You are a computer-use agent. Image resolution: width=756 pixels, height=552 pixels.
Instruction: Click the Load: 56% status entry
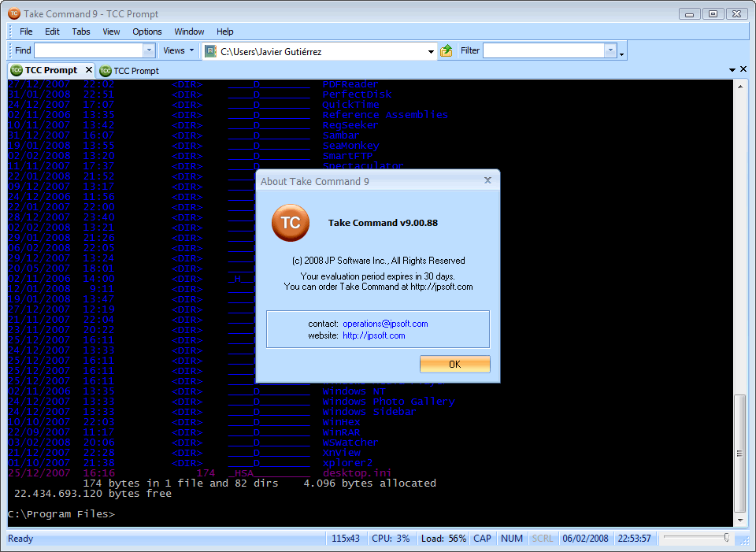(x=443, y=539)
